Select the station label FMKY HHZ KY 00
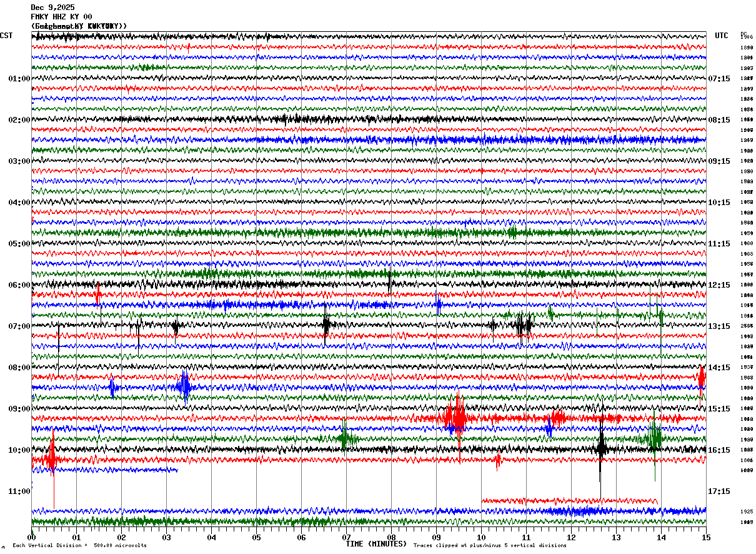Screen dimensions: 756x554 click(61, 17)
